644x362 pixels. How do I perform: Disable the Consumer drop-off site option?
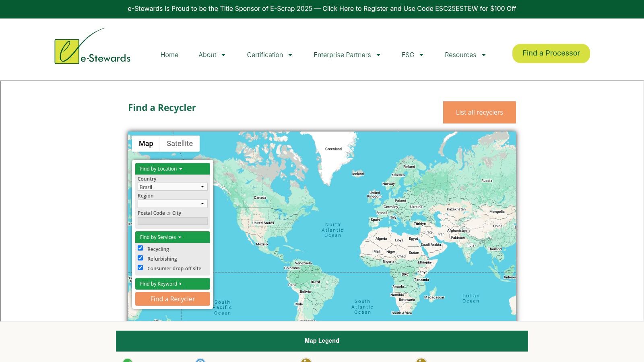pyautogui.click(x=140, y=267)
